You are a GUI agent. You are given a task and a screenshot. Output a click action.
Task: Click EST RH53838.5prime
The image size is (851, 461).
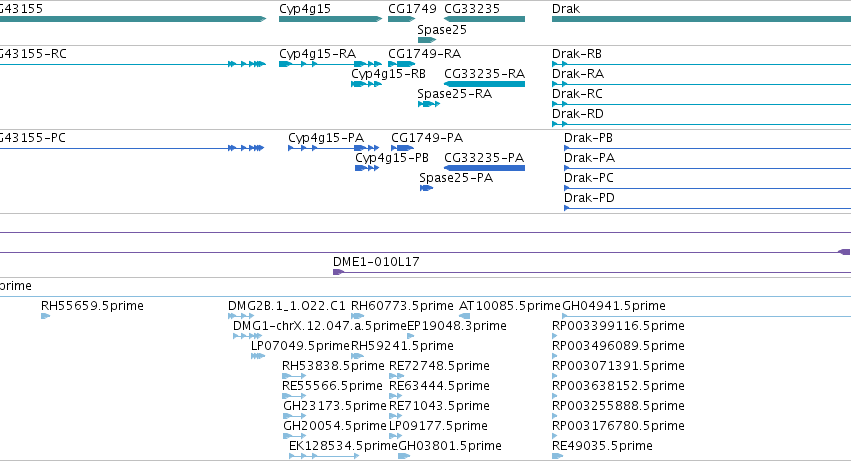[x=294, y=376]
